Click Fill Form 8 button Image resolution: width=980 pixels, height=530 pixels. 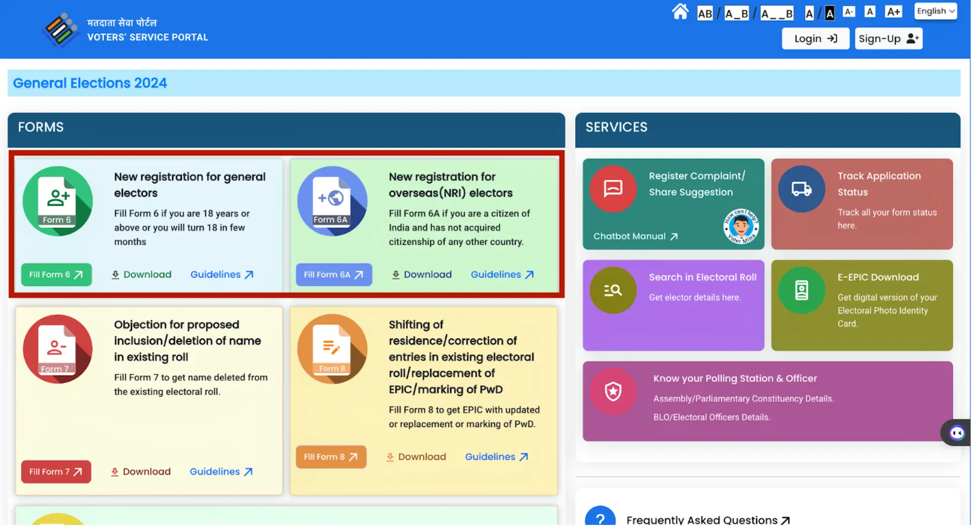tap(331, 457)
